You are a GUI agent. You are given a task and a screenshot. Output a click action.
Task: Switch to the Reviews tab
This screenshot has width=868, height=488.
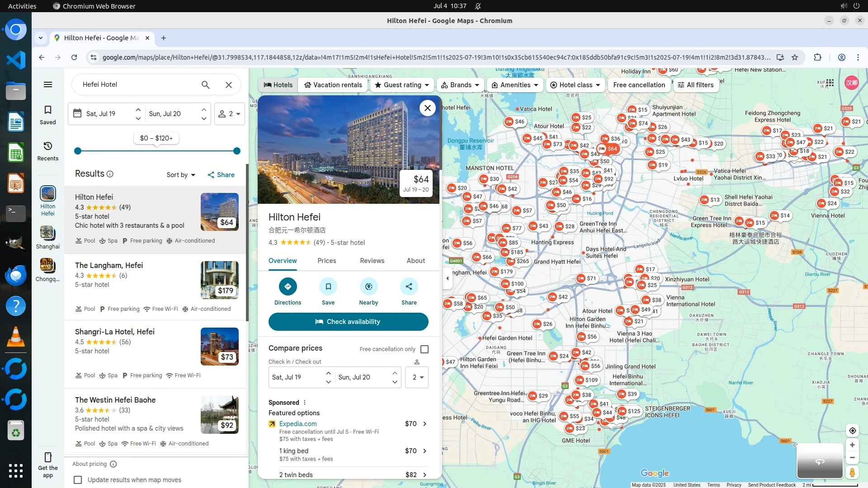(372, 261)
